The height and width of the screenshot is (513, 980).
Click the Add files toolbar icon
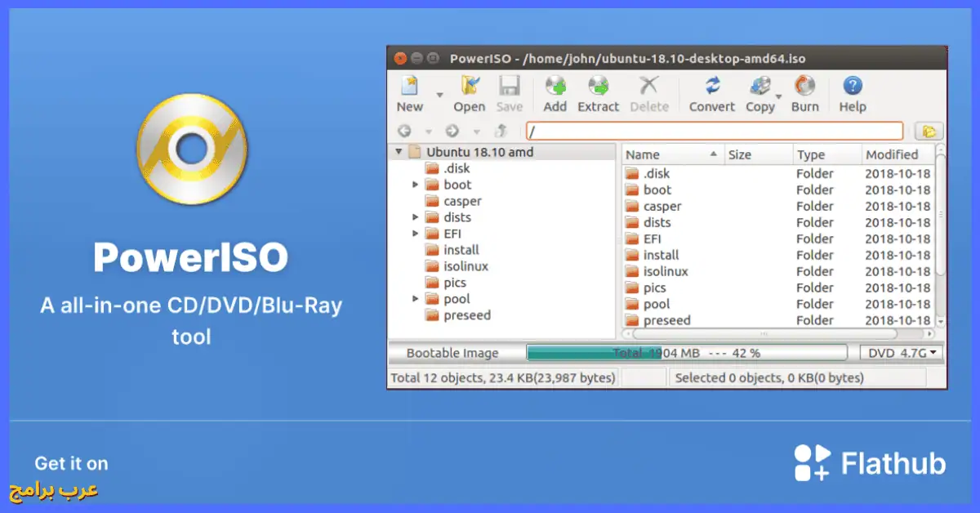555,94
